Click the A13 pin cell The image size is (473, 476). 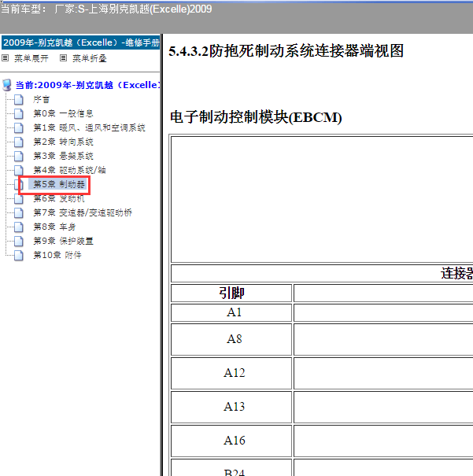[231, 407]
